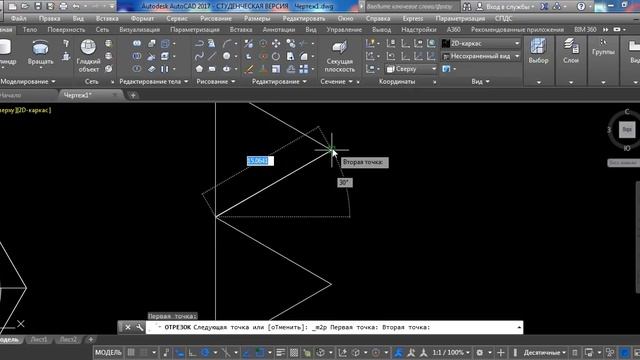Viewport: 640px width, 360px height.
Task: Click the Print icon in quick access toolbar
Action: pos(63,6)
